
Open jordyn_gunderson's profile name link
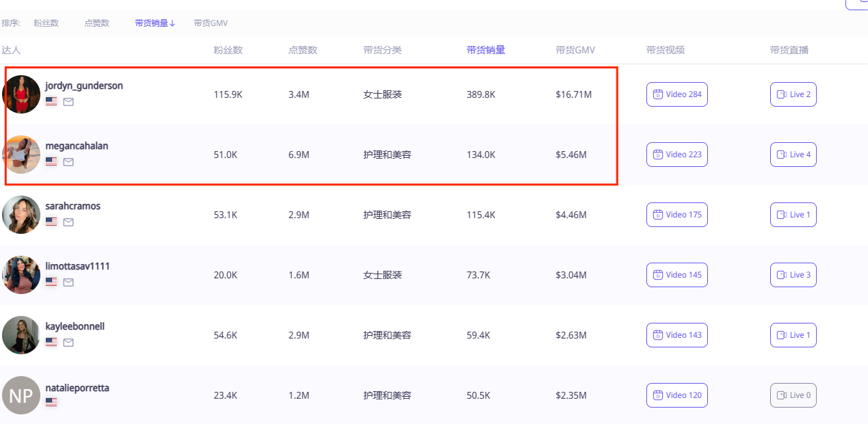pyautogui.click(x=85, y=85)
